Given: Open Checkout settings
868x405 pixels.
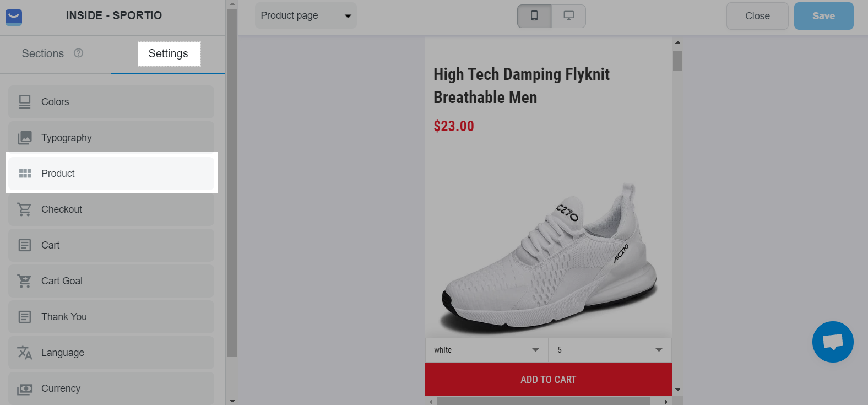Looking at the screenshot, I should click(111, 209).
